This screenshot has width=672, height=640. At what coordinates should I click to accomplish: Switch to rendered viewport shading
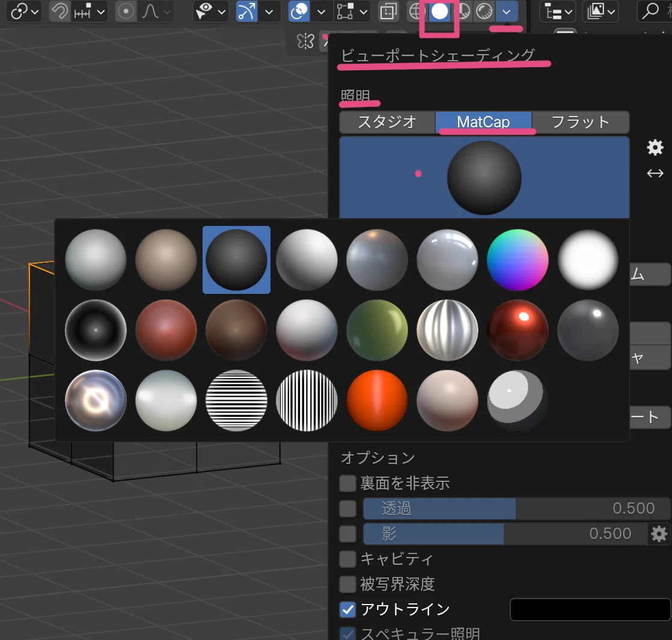(x=484, y=11)
